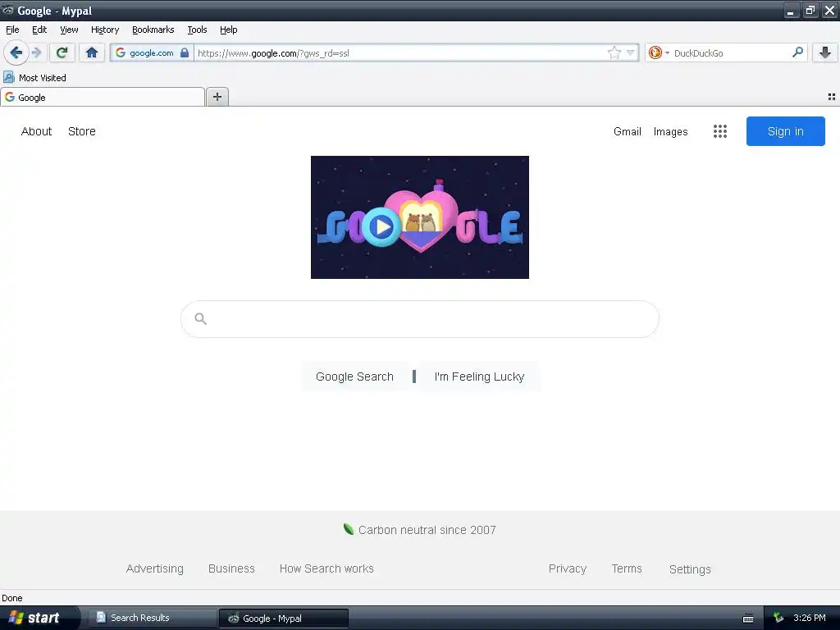Open the Most Visited bookmarks folder

coord(34,78)
